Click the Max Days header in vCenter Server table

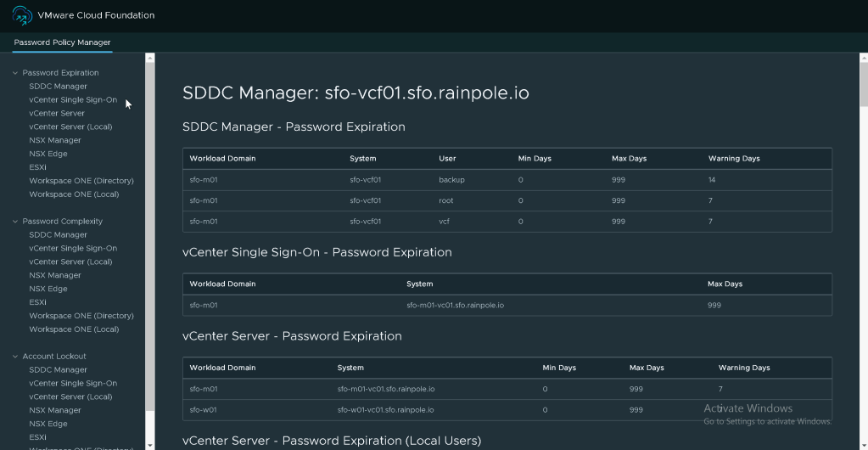pos(647,368)
